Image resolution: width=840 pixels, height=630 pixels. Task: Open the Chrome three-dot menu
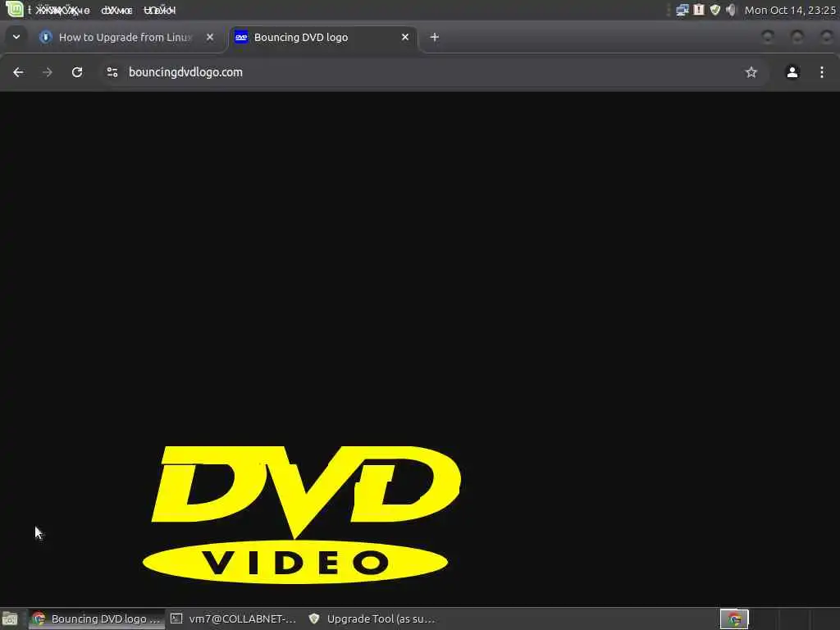pyautogui.click(x=822, y=72)
